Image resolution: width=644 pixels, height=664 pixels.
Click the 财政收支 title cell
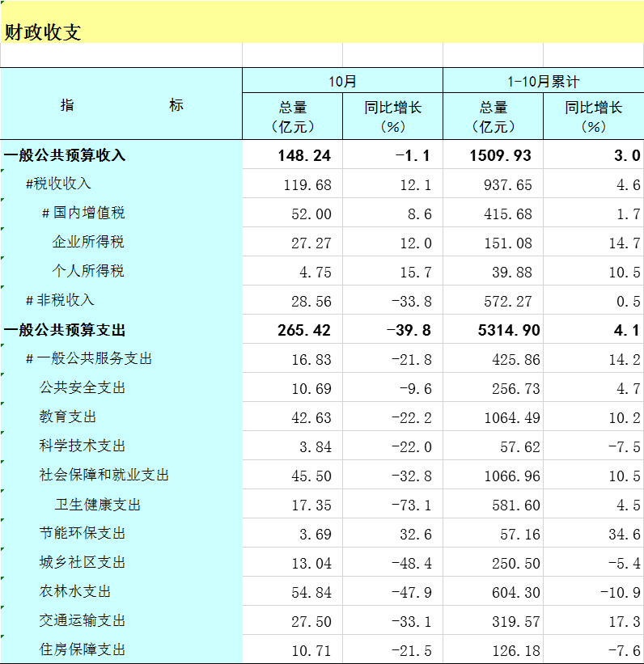[x=43, y=32]
